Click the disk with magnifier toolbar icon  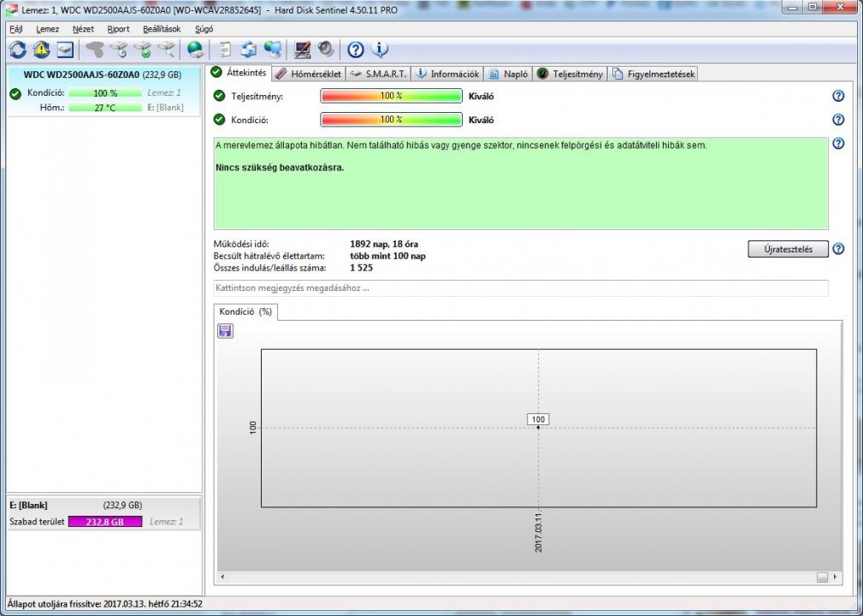166,50
